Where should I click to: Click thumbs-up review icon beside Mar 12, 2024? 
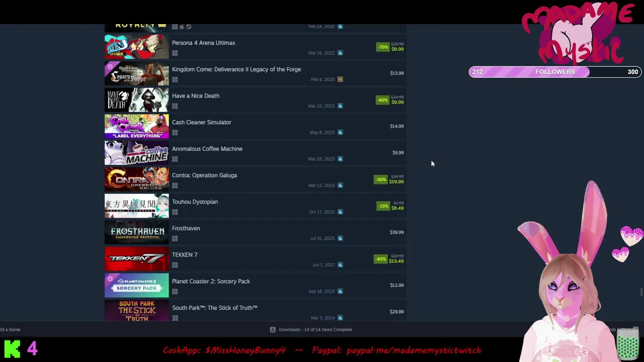pos(340,185)
